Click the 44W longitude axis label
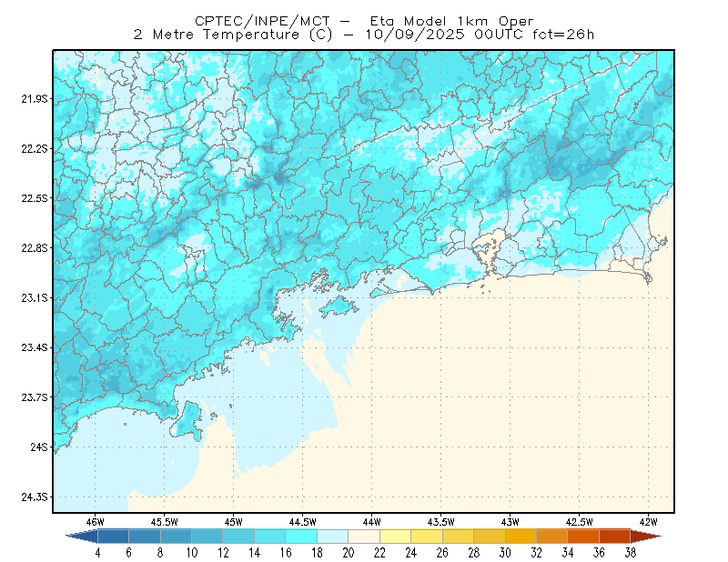The width and height of the screenshot is (728, 562). 371,522
